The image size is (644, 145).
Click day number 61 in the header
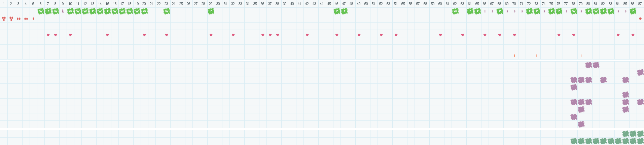click(448, 4)
